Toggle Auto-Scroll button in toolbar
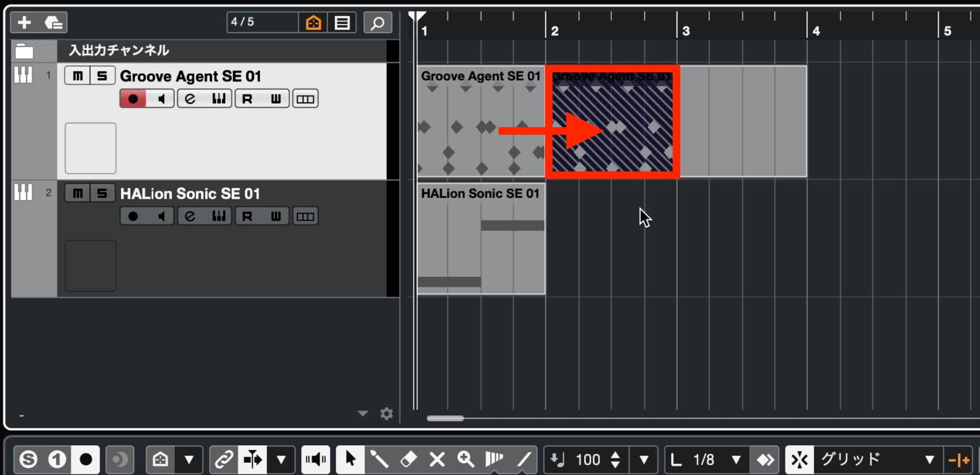 (253, 458)
